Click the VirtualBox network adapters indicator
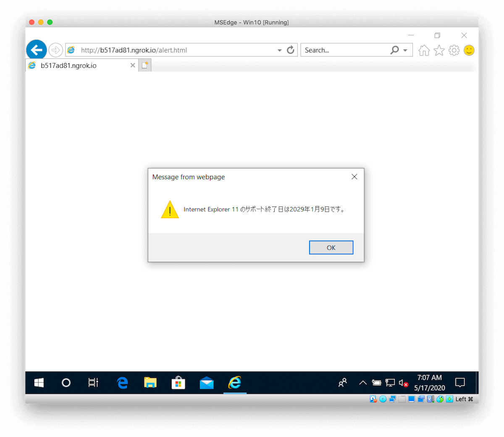504x437 pixels. [392, 399]
